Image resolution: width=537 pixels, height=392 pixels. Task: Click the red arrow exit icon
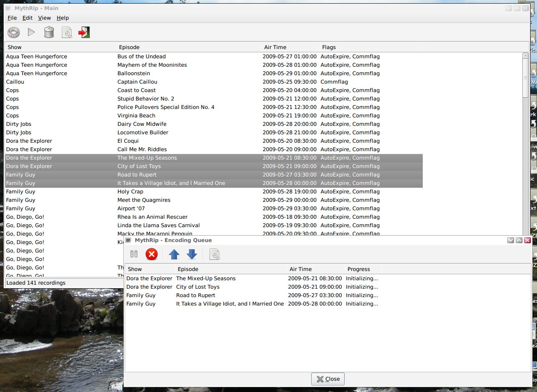click(x=84, y=32)
